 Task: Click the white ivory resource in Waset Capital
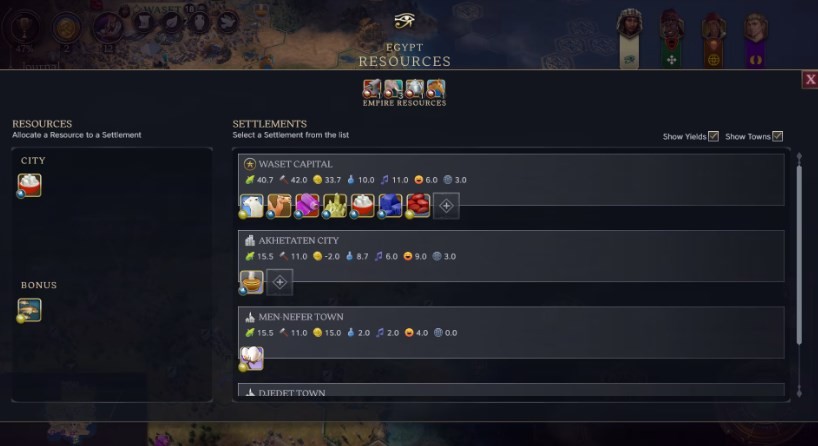(x=251, y=205)
